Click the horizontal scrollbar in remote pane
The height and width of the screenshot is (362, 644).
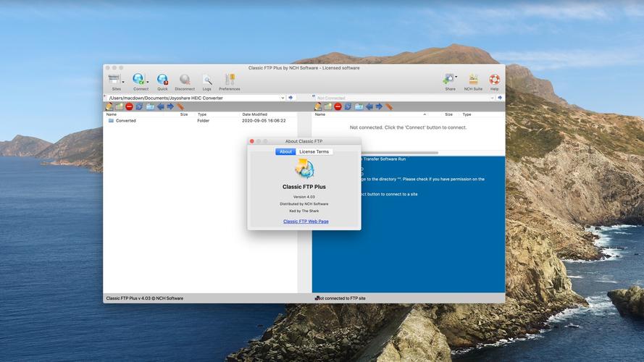coord(399,153)
